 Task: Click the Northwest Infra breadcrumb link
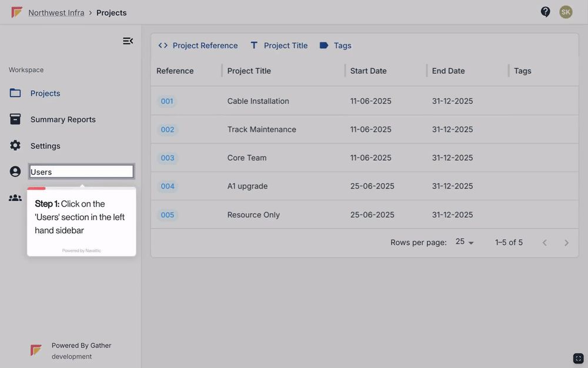coord(56,13)
